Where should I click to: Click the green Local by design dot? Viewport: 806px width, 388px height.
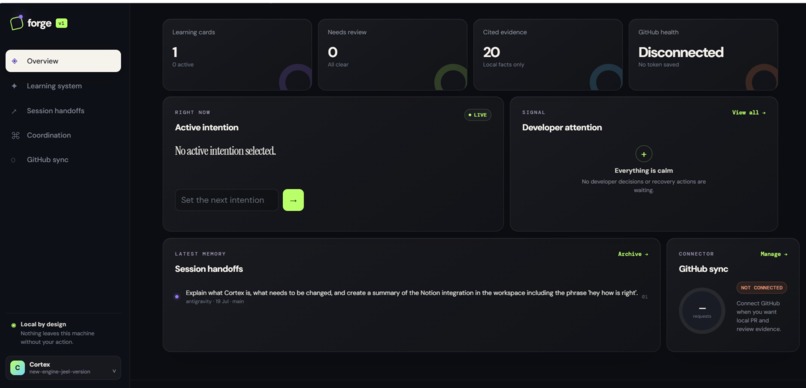click(13, 325)
